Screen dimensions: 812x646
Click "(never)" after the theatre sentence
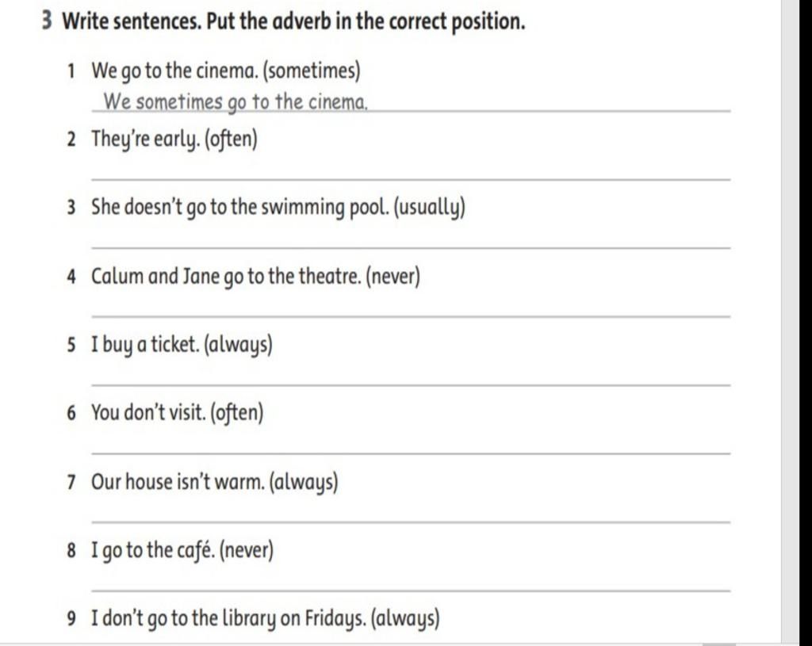[x=393, y=277]
